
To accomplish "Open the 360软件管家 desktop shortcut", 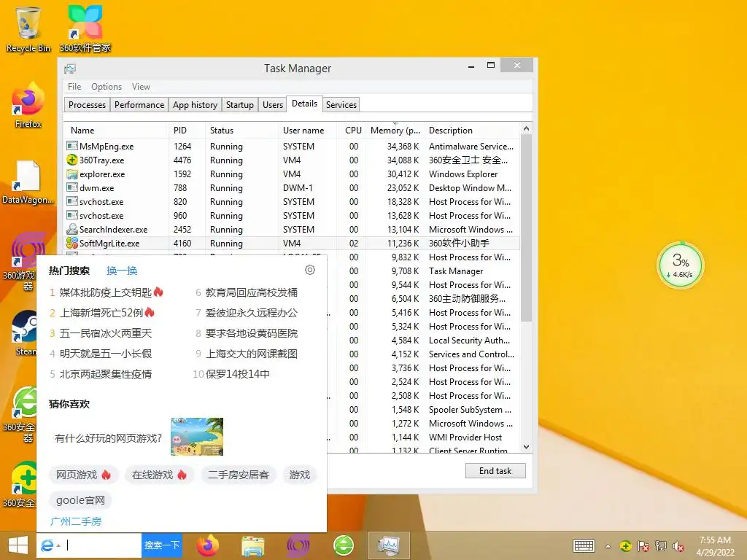I will click(85, 29).
